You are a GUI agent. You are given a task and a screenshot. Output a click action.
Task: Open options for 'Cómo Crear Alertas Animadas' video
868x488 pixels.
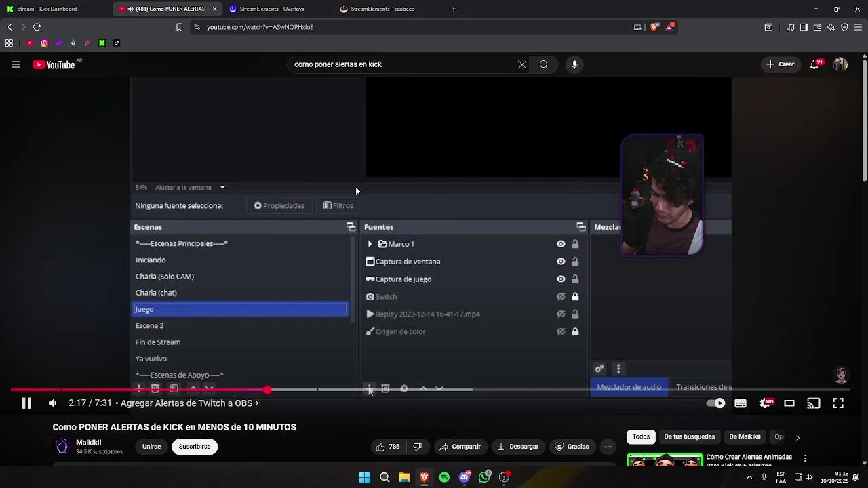pos(805,458)
